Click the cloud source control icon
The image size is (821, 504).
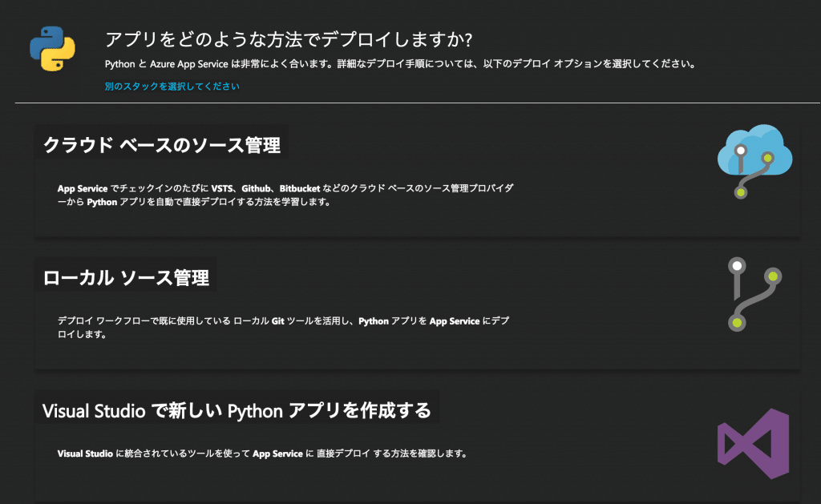754,162
